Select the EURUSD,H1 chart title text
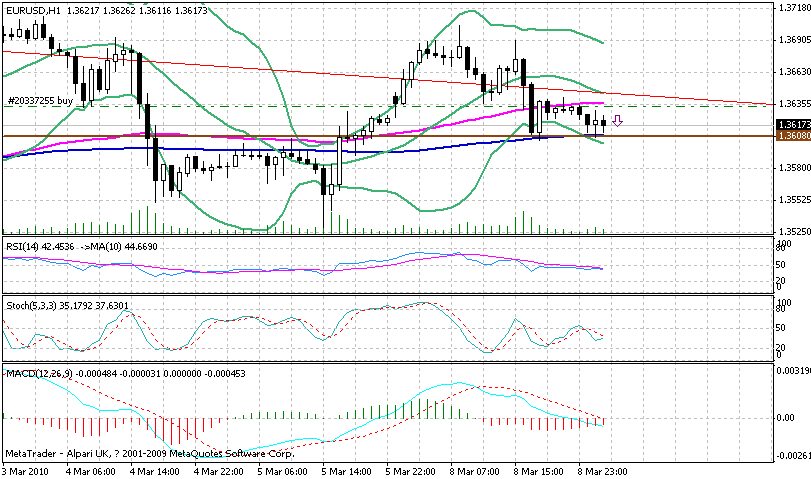The height and width of the screenshot is (479, 811). tap(33, 10)
